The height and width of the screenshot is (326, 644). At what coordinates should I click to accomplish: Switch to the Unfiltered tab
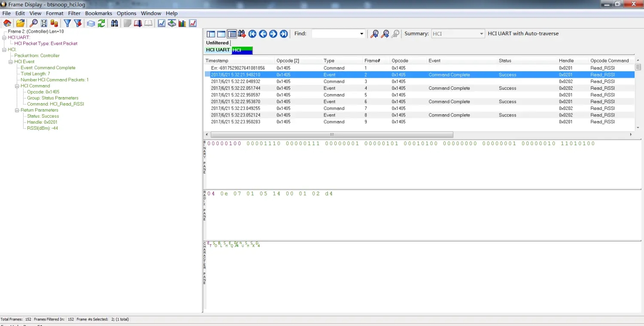[217, 43]
